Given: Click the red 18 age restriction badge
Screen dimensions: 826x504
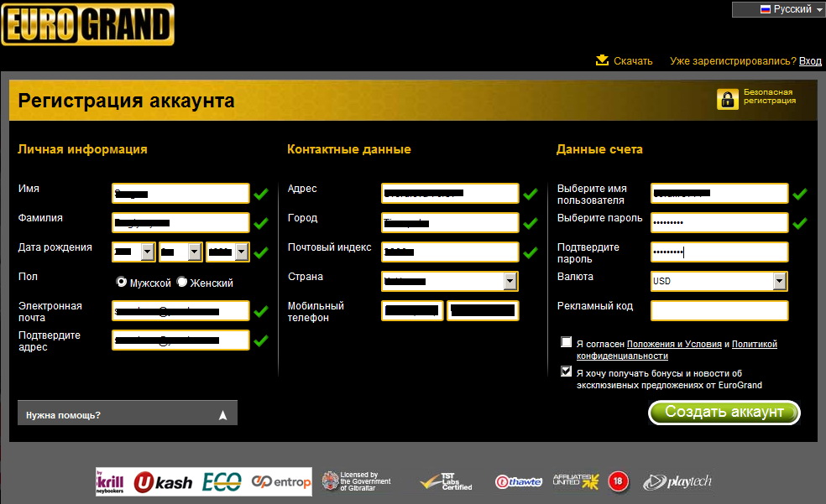Looking at the screenshot, I should click(618, 481).
